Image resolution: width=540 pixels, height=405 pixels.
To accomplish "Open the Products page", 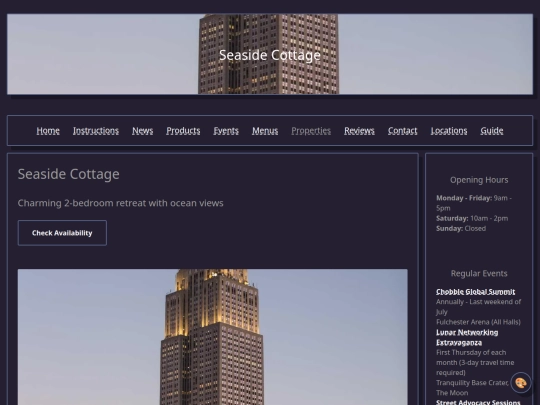I will [x=183, y=131].
